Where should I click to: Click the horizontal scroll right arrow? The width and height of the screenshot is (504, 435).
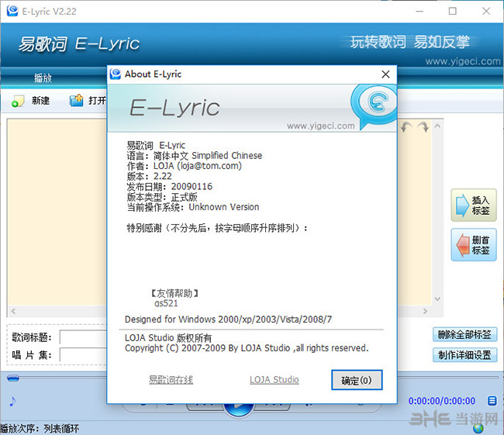(x=425, y=311)
